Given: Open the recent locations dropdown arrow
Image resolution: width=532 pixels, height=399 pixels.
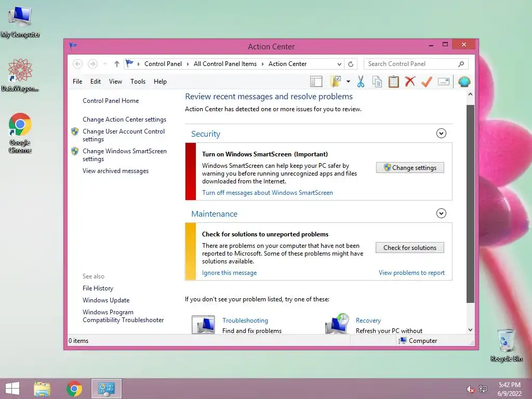Looking at the screenshot, I should (105, 64).
